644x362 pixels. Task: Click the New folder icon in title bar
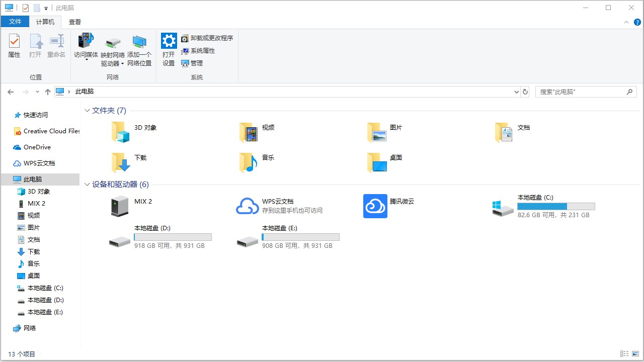click(x=37, y=8)
